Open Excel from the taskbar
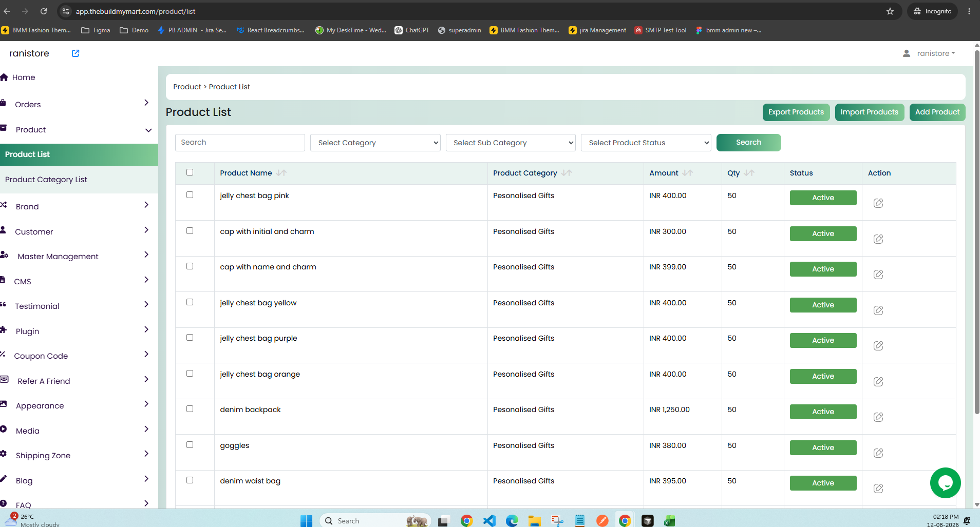Screen dimensions: 980x527 click(669, 521)
